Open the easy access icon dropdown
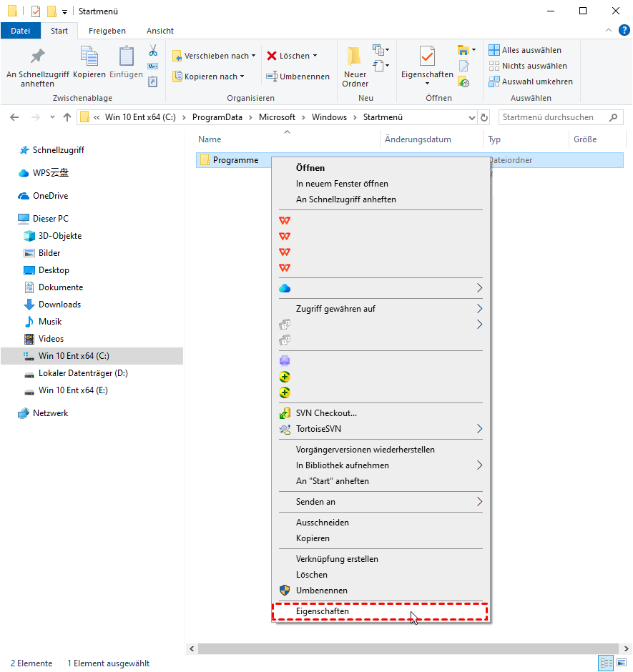633x672 pixels. pos(381,66)
